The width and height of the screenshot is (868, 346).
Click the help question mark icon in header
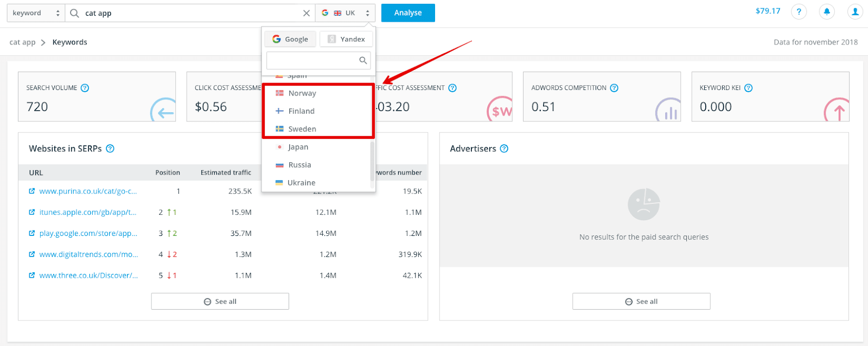[799, 11]
